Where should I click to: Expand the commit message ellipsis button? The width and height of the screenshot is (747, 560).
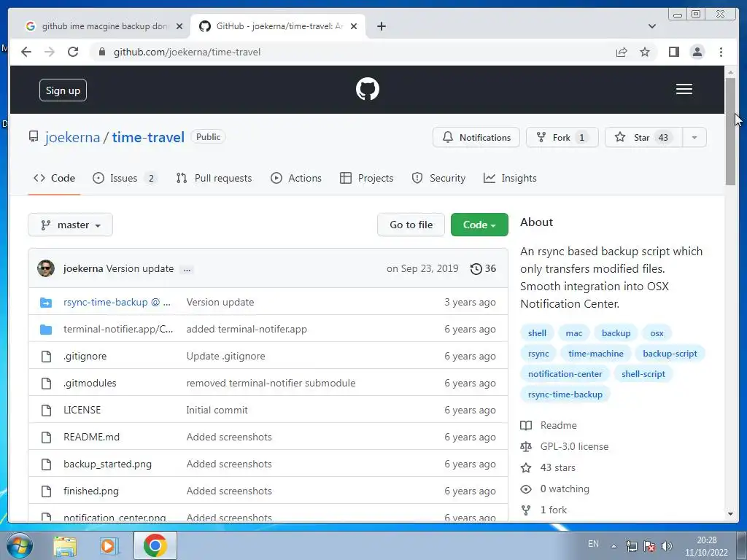187,270
